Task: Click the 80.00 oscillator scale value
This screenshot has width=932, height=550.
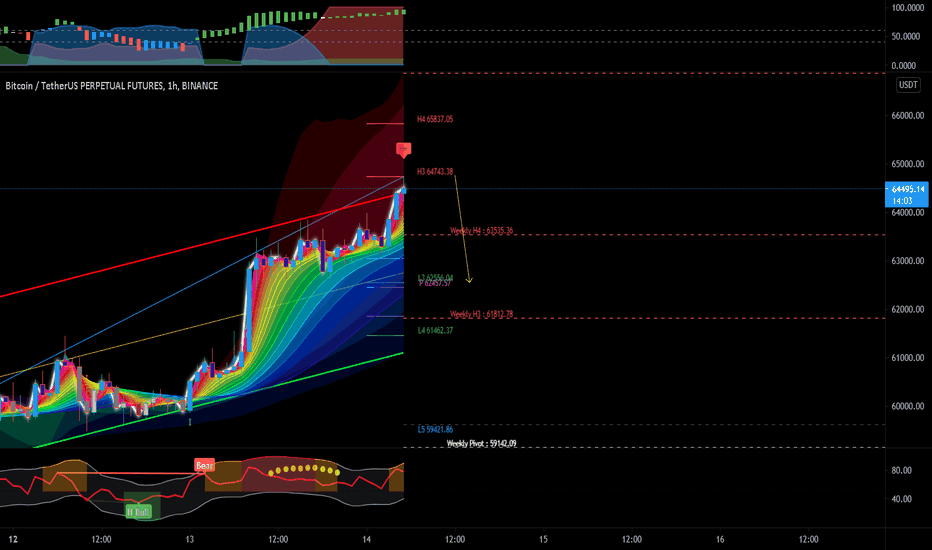Action: point(901,470)
